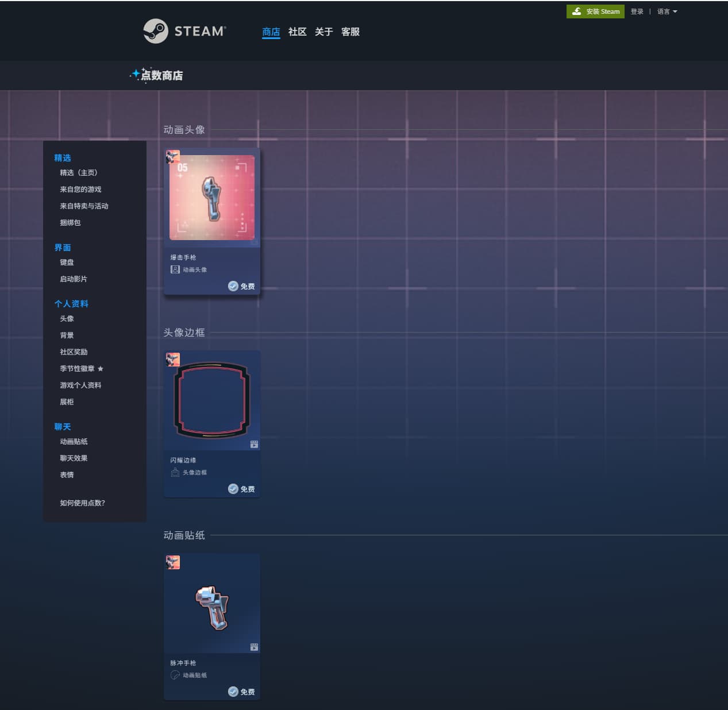Click the Steam logo in the header
Image resolution: width=728 pixels, height=710 pixels.
pos(184,31)
